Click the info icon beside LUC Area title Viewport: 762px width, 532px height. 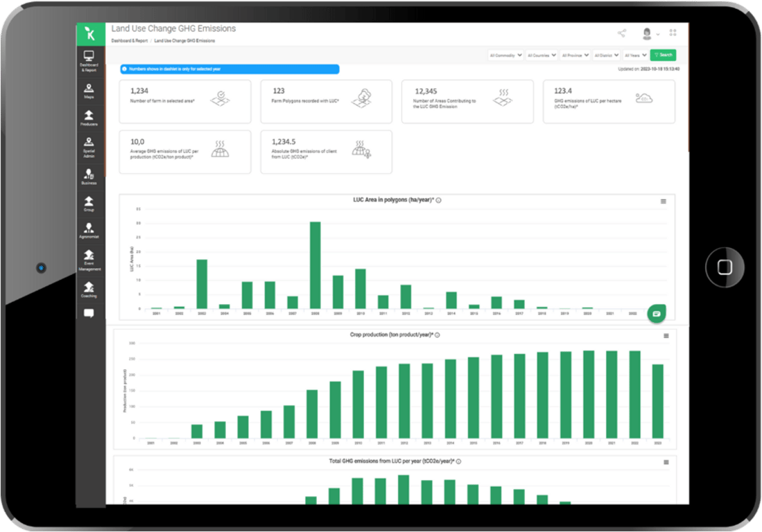[x=439, y=200]
